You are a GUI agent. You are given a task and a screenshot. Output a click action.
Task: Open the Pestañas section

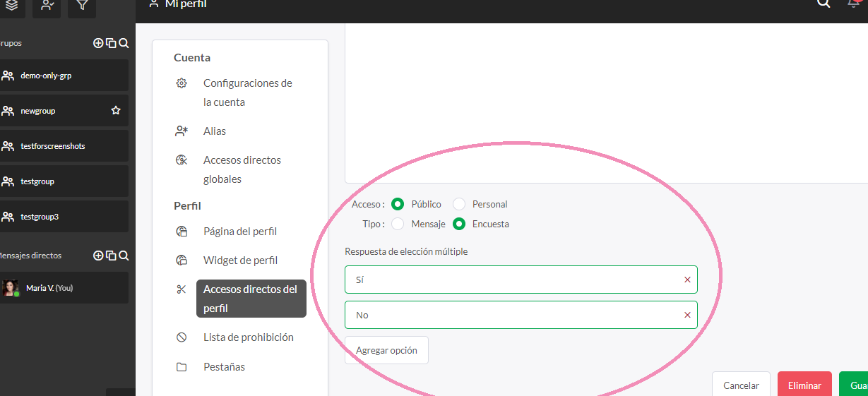224,367
